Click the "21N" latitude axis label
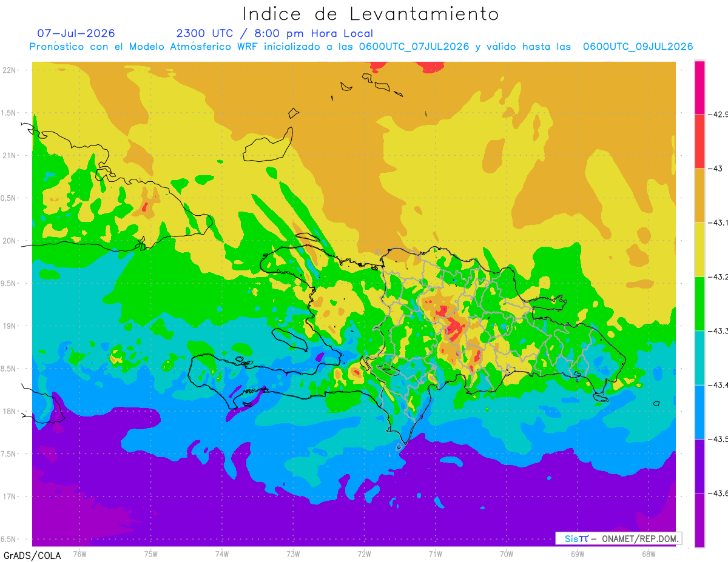This screenshot has width=728, height=562. pos(10,155)
